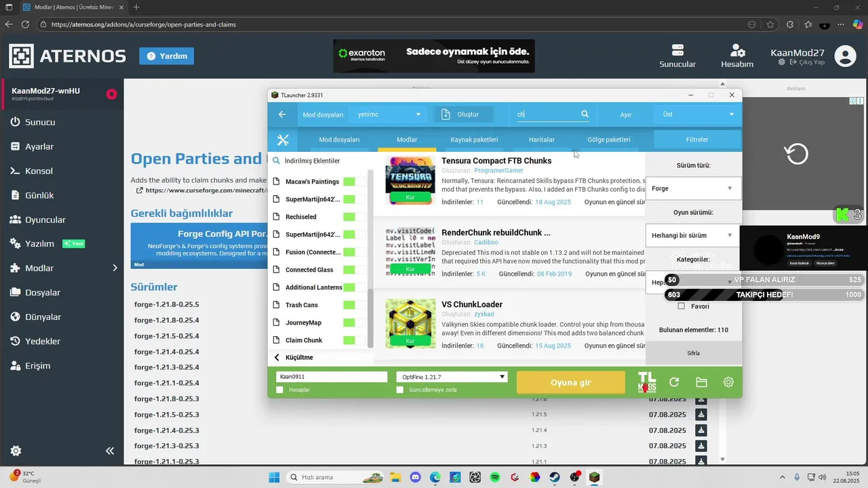Click the Windows Start button

(274, 477)
